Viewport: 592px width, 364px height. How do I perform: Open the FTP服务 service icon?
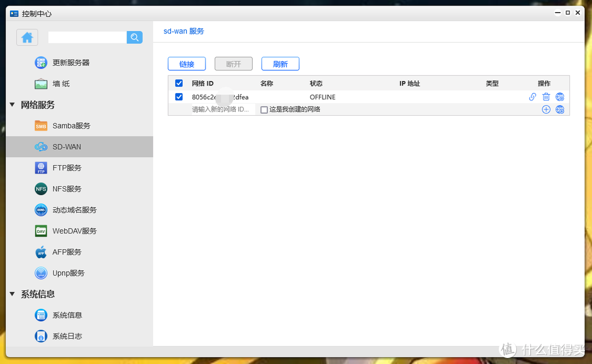[x=41, y=168]
